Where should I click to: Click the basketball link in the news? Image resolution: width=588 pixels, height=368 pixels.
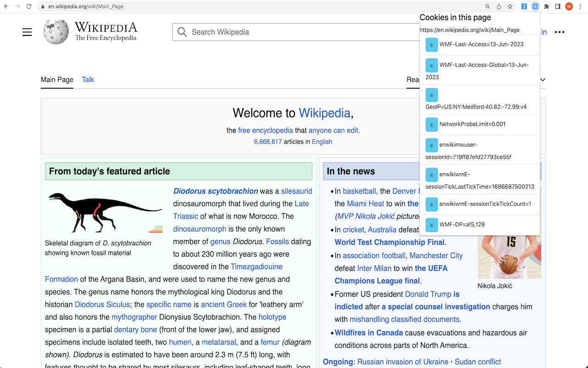click(359, 191)
